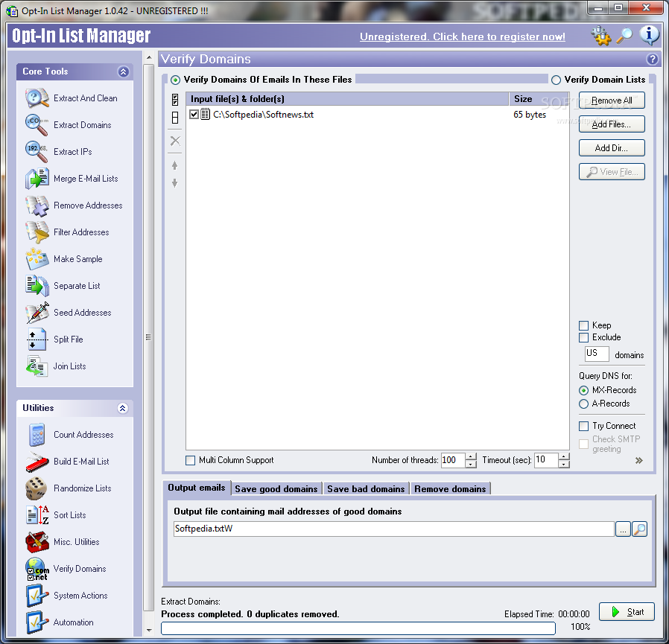
Task: Open settings via the gears icon in the header
Action: pos(600,36)
